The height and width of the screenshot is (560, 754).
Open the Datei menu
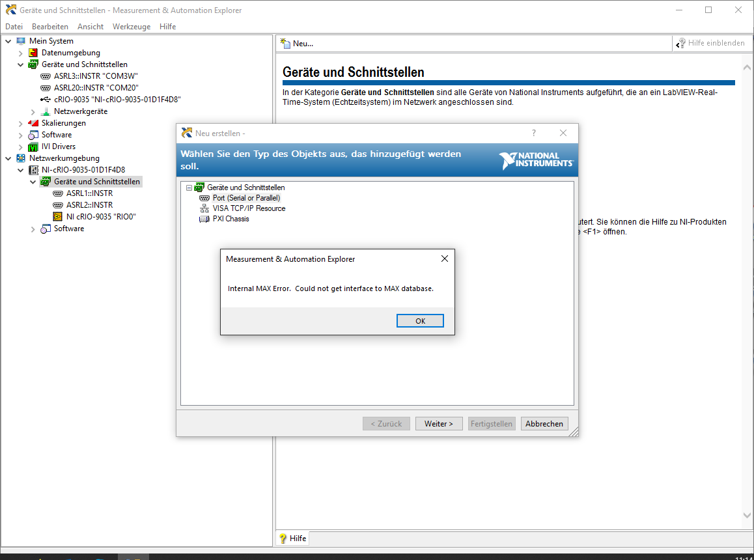click(14, 27)
